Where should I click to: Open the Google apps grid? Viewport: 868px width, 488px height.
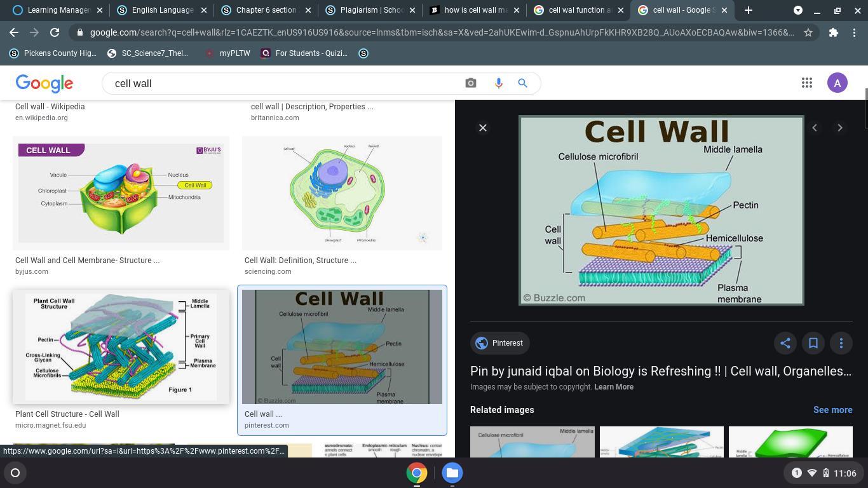806,83
